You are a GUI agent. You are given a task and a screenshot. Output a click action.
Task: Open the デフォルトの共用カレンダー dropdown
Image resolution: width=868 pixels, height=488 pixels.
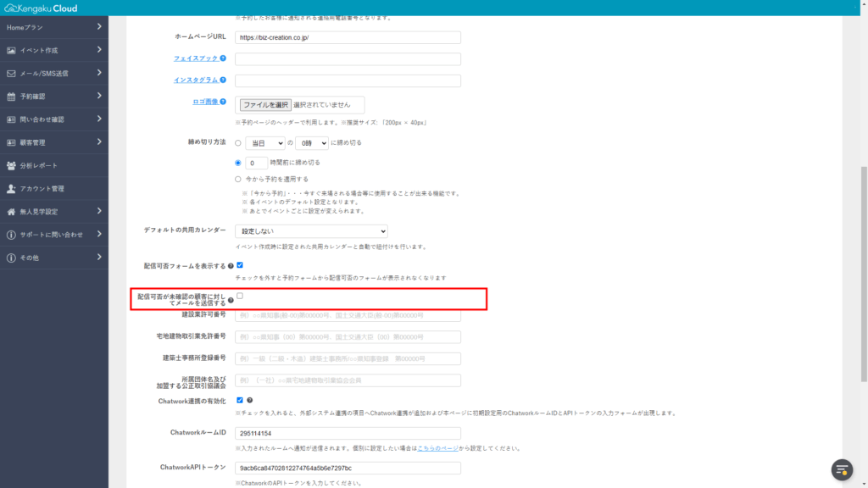coord(311,230)
